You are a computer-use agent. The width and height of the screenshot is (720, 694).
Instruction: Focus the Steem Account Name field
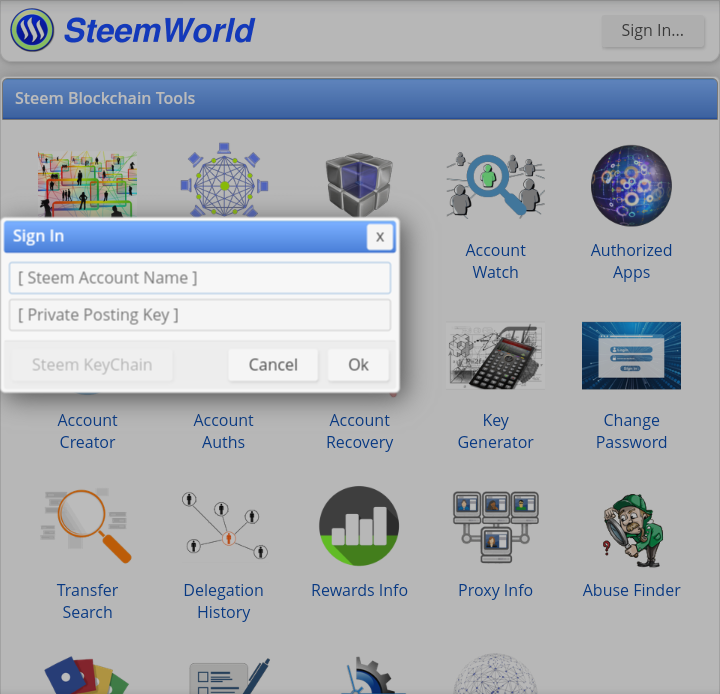click(x=200, y=278)
